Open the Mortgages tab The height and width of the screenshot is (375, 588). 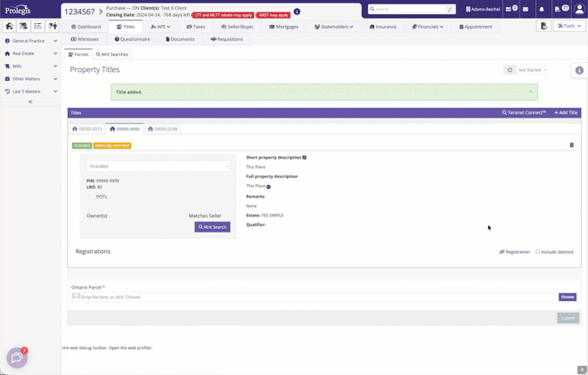(x=284, y=27)
